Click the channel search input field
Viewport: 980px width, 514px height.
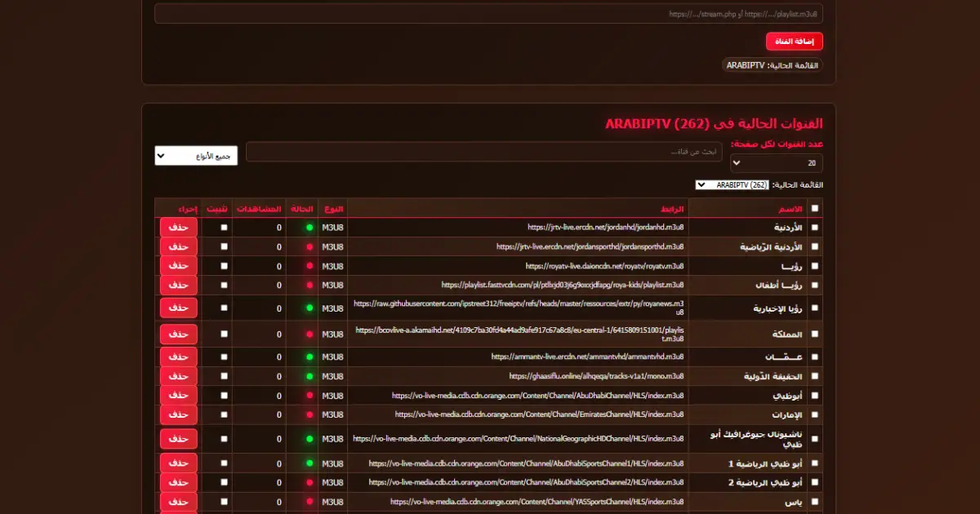coord(484,152)
